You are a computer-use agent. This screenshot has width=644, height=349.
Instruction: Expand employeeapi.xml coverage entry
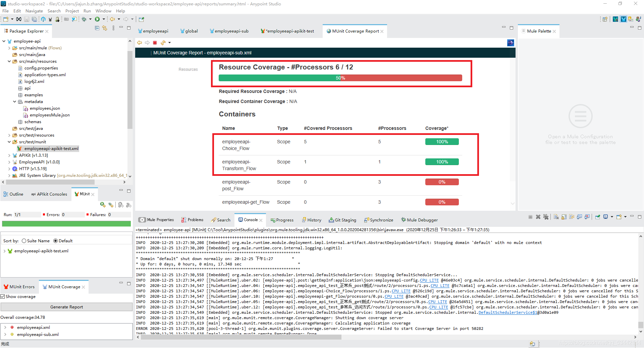click(x=5, y=328)
